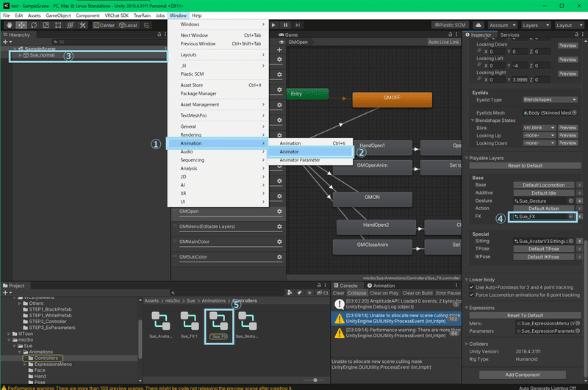This screenshot has height=390, width=588.
Task: Open the Layouts submenu
Action: coord(218,54)
